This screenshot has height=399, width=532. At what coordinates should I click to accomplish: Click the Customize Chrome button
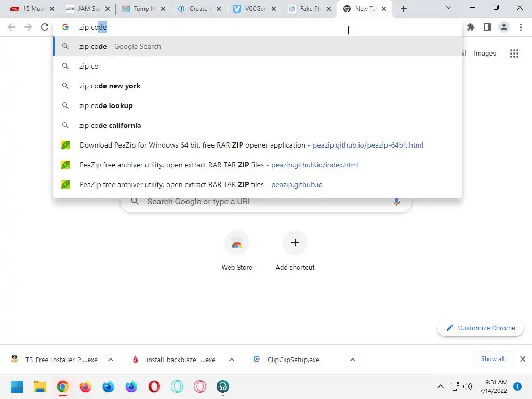481,328
